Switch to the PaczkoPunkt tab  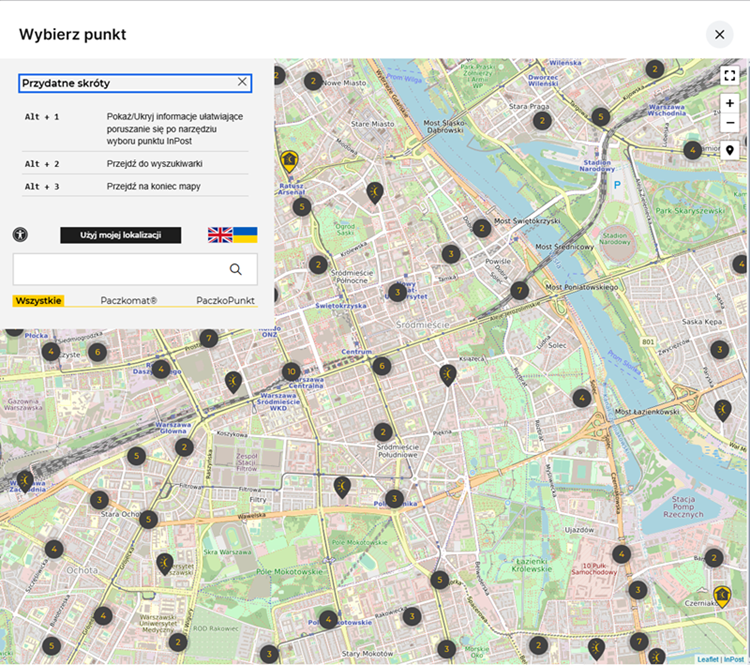[225, 300]
